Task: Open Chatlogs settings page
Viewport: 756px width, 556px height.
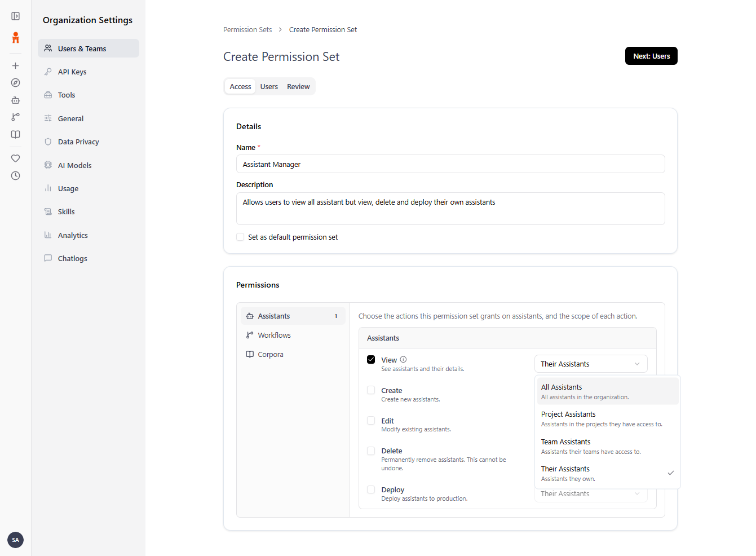Action: (89, 258)
